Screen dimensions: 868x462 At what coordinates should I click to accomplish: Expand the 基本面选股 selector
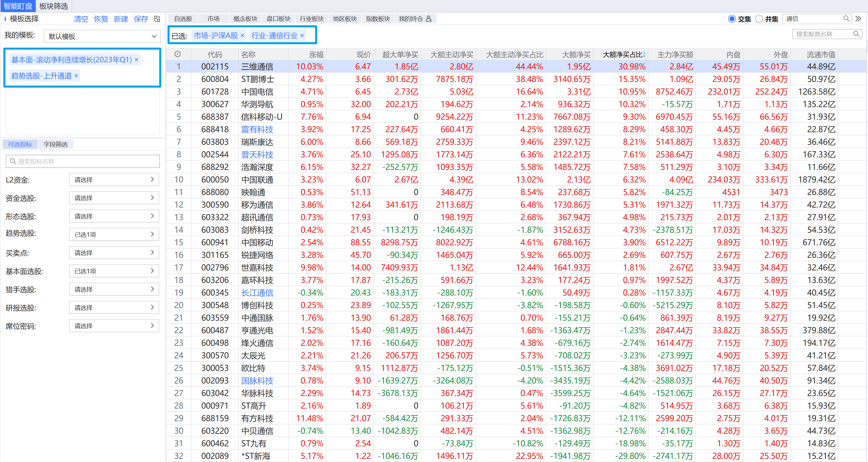pyautogui.click(x=114, y=271)
